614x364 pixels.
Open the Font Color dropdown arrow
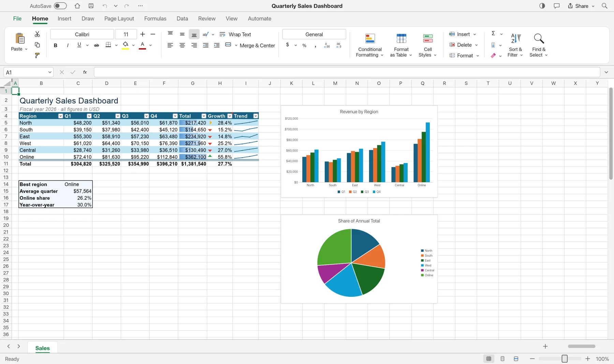coord(150,45)
